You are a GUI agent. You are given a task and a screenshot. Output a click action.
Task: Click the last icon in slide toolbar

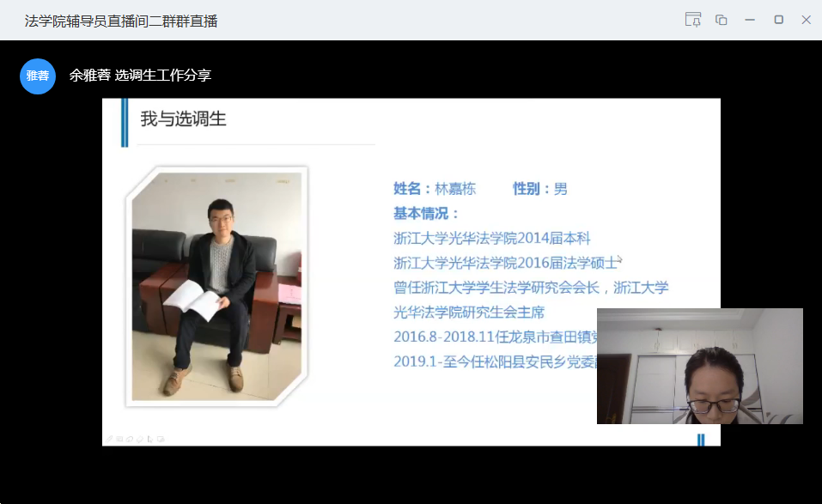pos(161,439)
